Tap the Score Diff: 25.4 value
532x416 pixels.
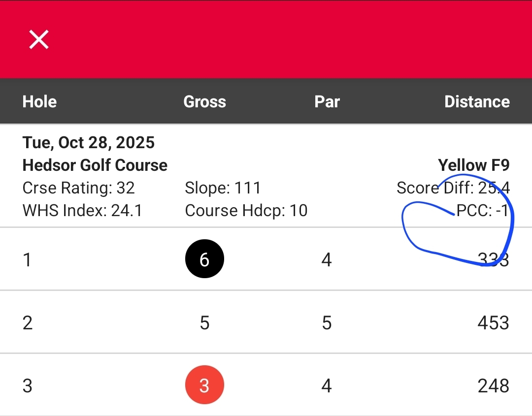coord(453,188)
